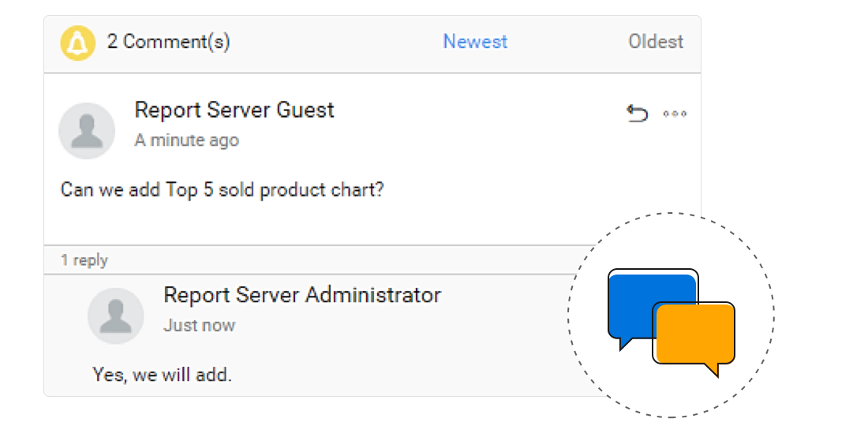Click the "Just now" reply timestamp
The width and height of the screenshot is (868, 426).
pyautogui.click(x=200, y=325)
